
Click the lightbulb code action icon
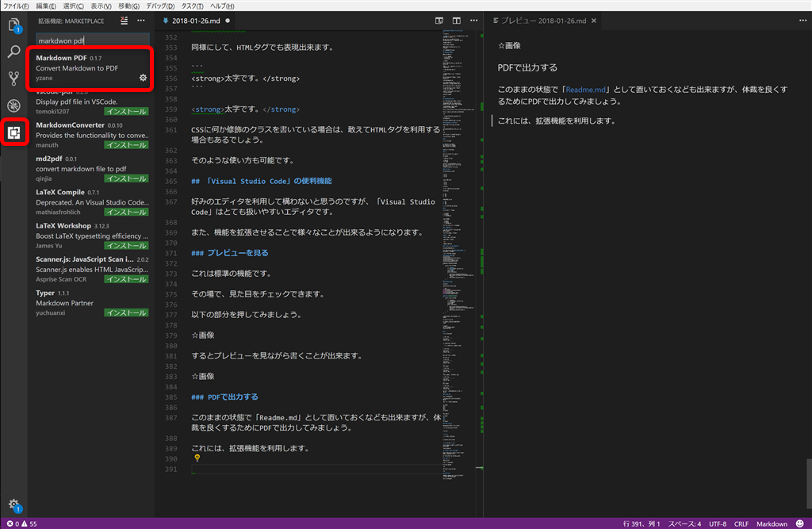pyautogui.click(x=197, y=458)
